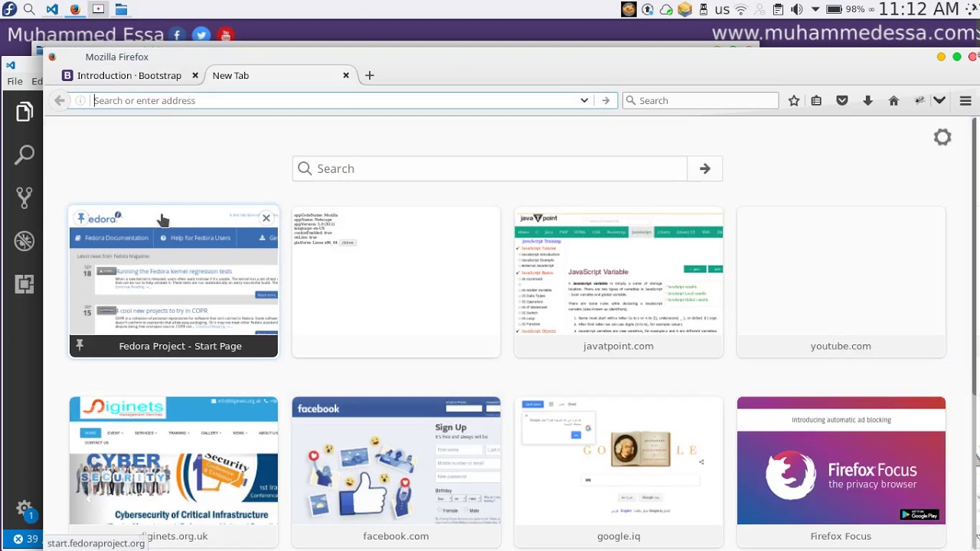The width and height of the screenshot is (980, 551).
Task: Open Source Control icon in VS Code
Action: pyautogui.click(x=24, y=198)
